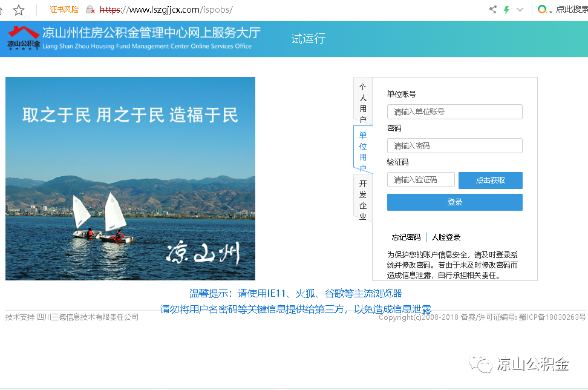Click the 凉山公积金 logo in the header
Screen dimensions: 588x390
tap(22, 38)
